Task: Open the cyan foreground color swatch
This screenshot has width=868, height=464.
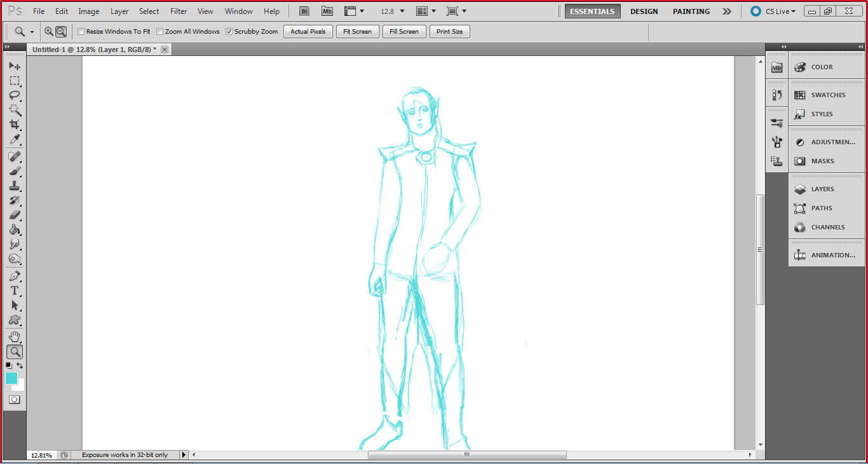Action: (x=11, y=378)
